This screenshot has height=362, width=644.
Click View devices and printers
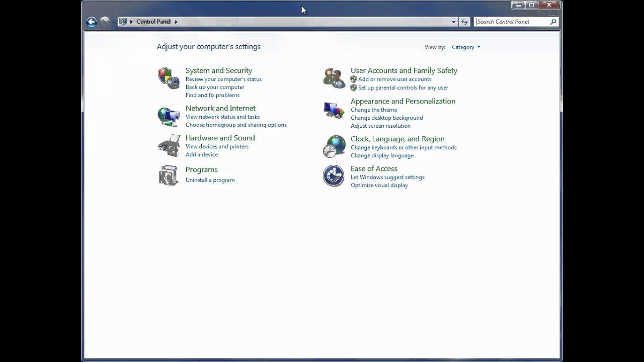(x=217, y=147)
